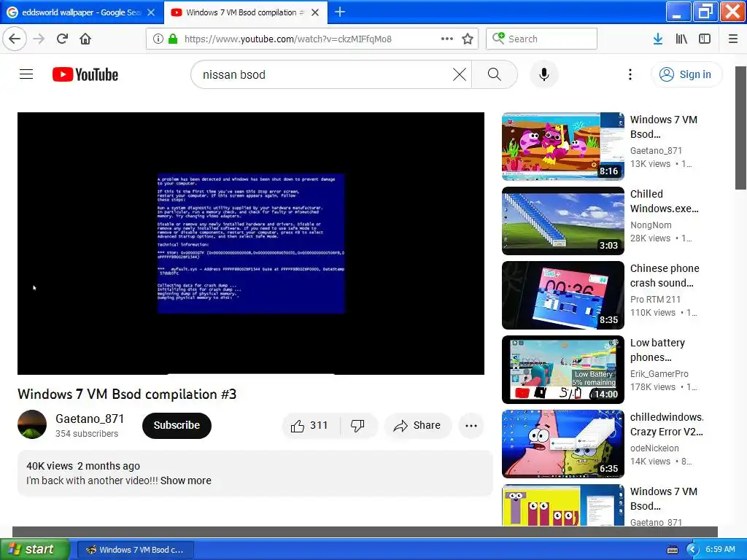Image resolution: width=747 pixels, height=560 pixels.
Task: Clear the YouTube search query with X
Action: pyautogui.click(x=460, y=74)
